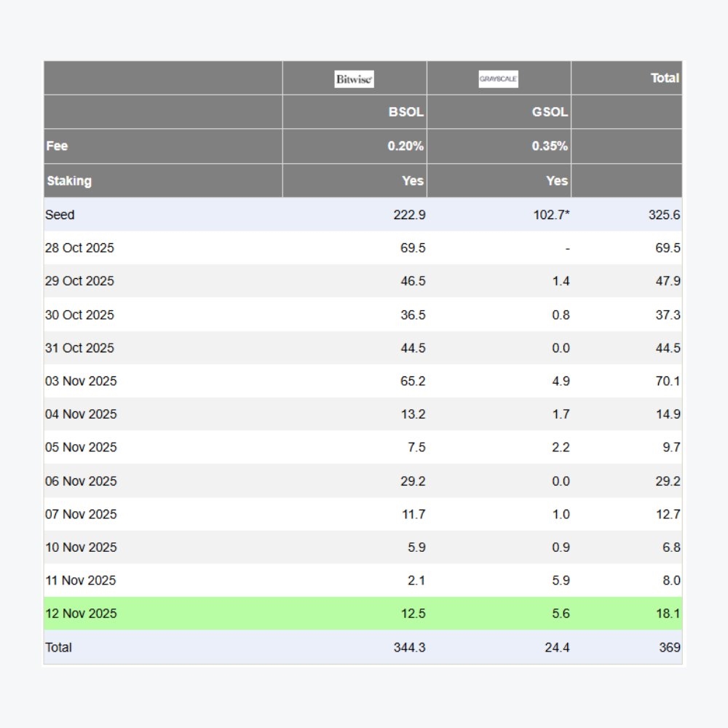Select BSOL fee value 0.20%
Image resolution: width=728 pixels, height=728 pixels.
point(405,146)
